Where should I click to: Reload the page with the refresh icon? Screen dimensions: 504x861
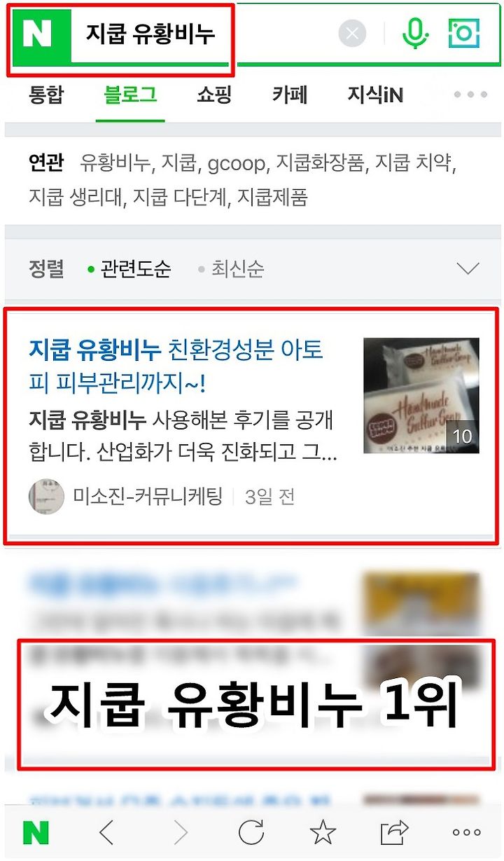point(251,832)
